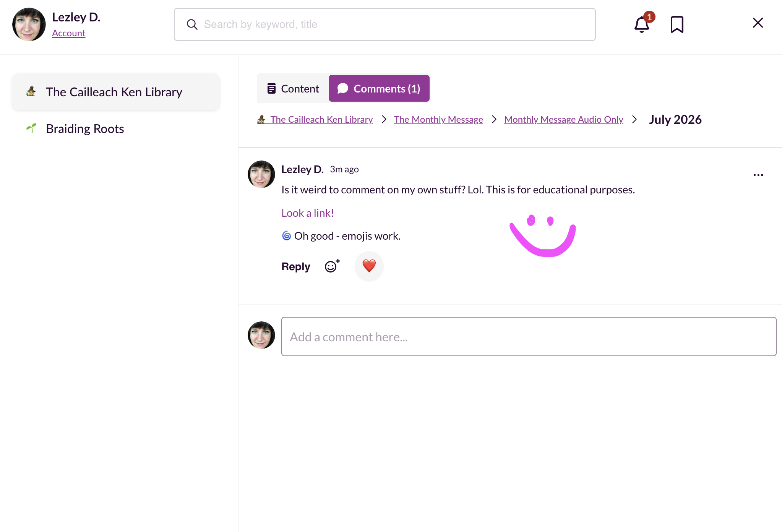Open The Cailleach Ken Library in sidebar
Screen dimensions: 782x532
116,92
